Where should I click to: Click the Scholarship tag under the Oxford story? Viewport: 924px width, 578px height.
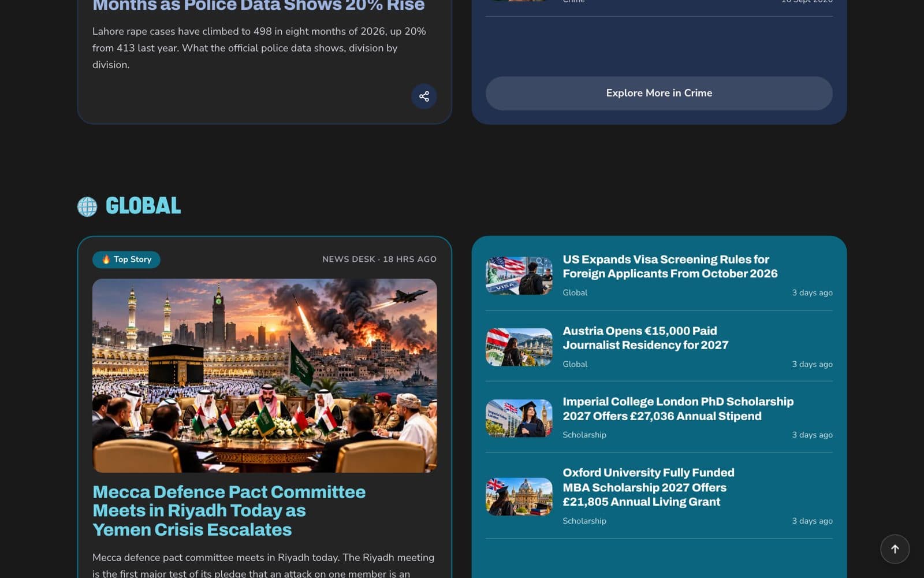click(584, 521)
